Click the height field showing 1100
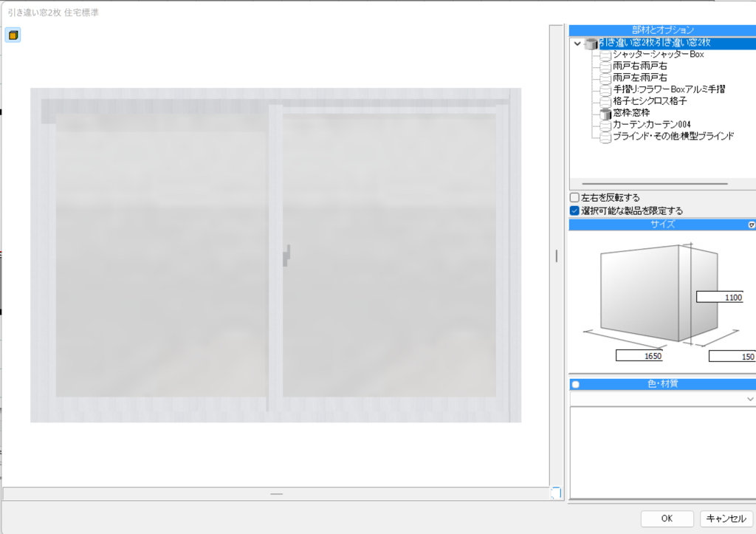 coord(719,297)
